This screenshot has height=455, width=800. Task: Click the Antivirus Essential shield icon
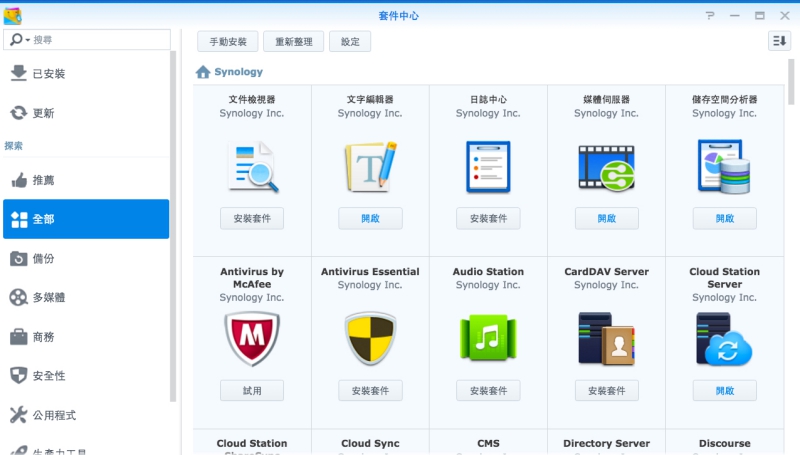pyautogui.click(x=370, y=339)
